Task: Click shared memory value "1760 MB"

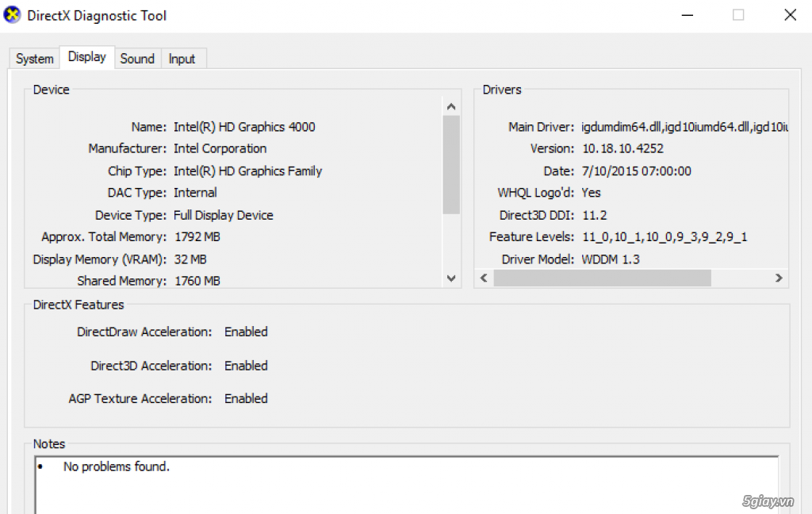Action: point(197,281)
